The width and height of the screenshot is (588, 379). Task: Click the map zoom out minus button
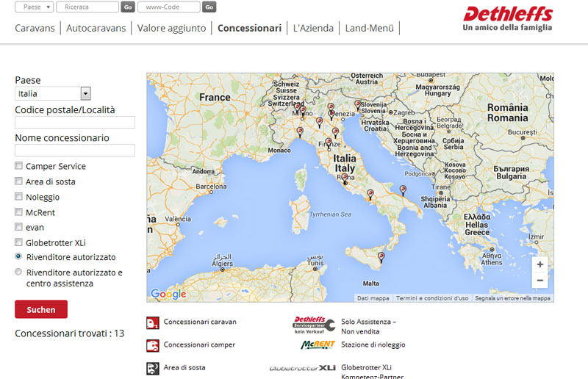[540, 281]
